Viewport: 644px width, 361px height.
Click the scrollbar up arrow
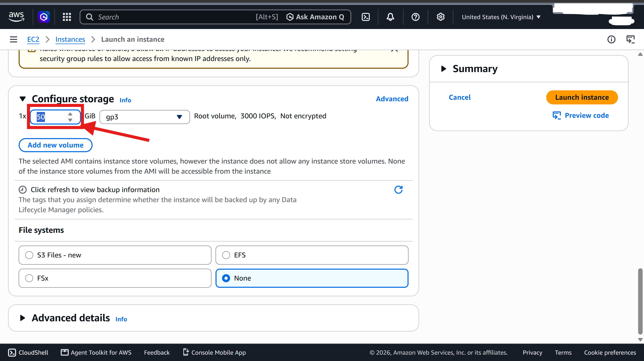pyautogui.click(x=640, y=54)
